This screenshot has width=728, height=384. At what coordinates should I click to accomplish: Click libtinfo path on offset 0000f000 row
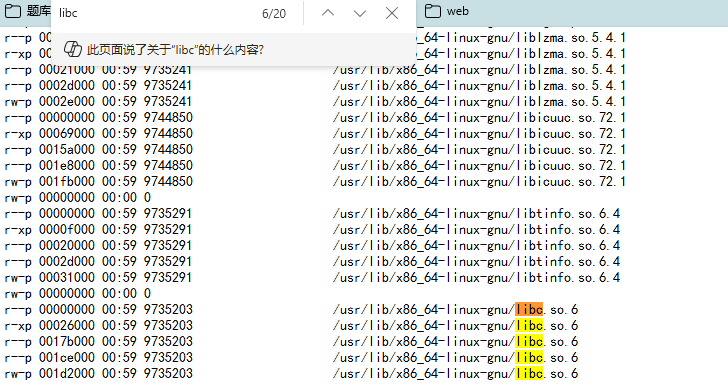[476, 229]
